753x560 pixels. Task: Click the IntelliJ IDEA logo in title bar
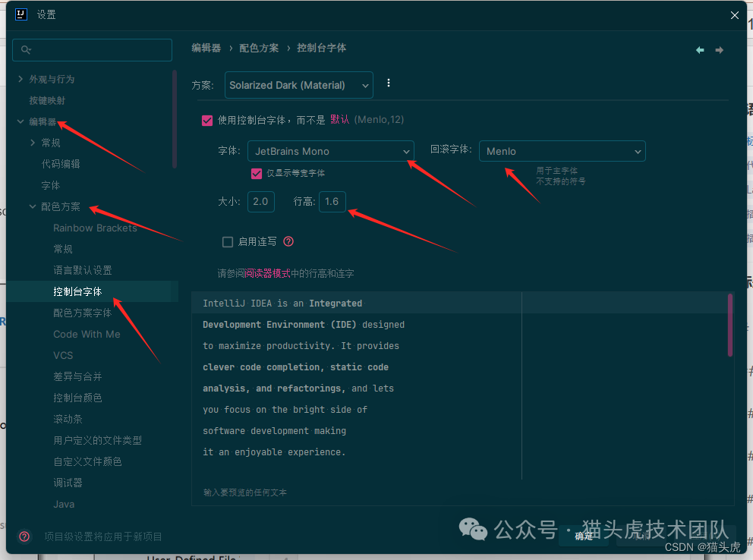[x=20, y=14]
